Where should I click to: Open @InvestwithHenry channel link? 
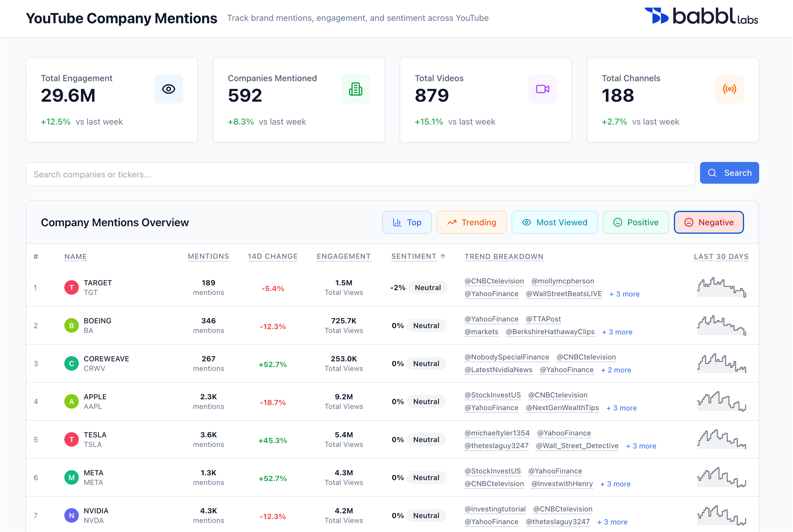click(562, 484)
